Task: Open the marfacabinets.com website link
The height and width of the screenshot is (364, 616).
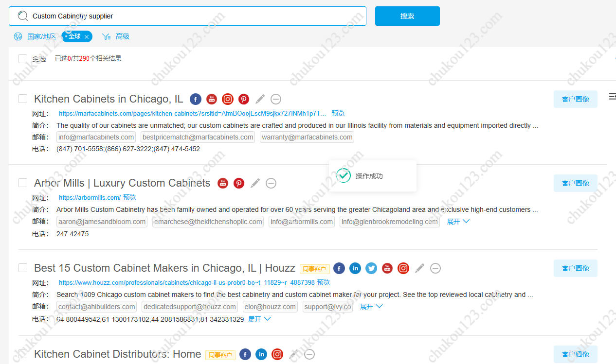Action: (x=193, y=113)
